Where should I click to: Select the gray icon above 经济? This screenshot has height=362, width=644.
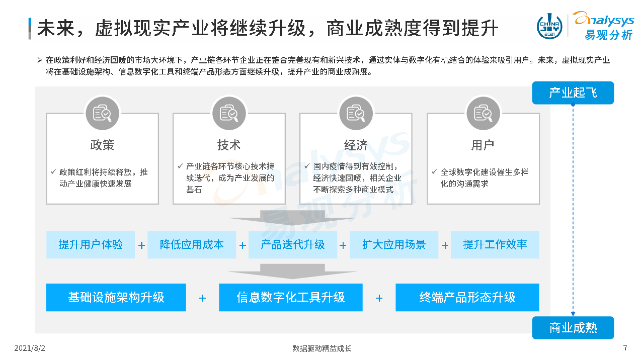[x=356, y=113]
